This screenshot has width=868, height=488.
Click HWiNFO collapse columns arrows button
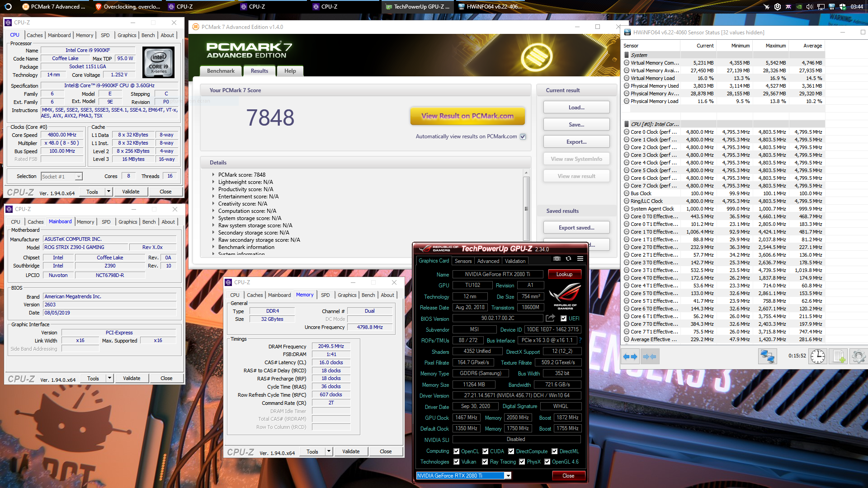pos(650,357)
